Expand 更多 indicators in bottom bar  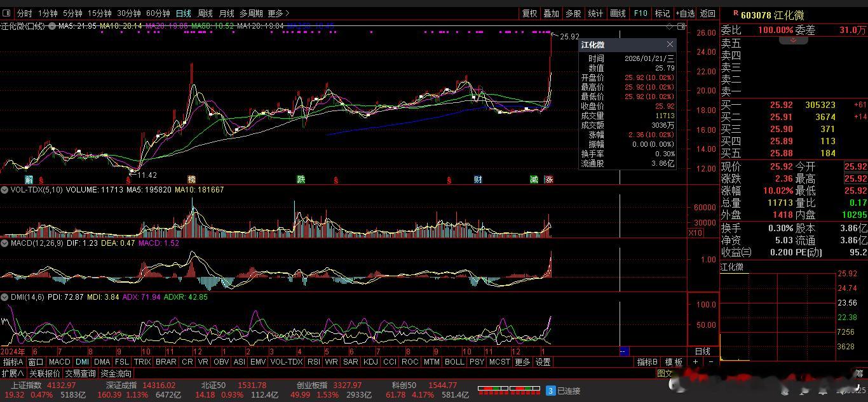pos(522,362)
